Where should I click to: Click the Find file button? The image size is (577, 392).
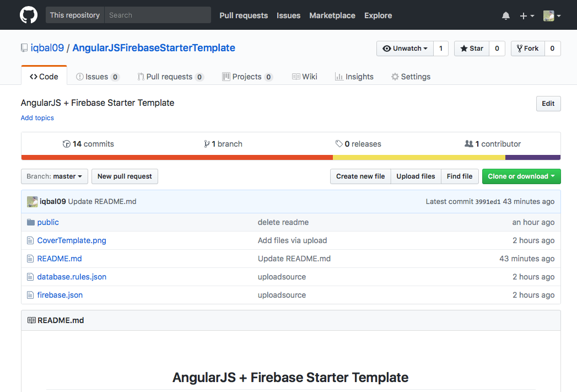[460, 176]
